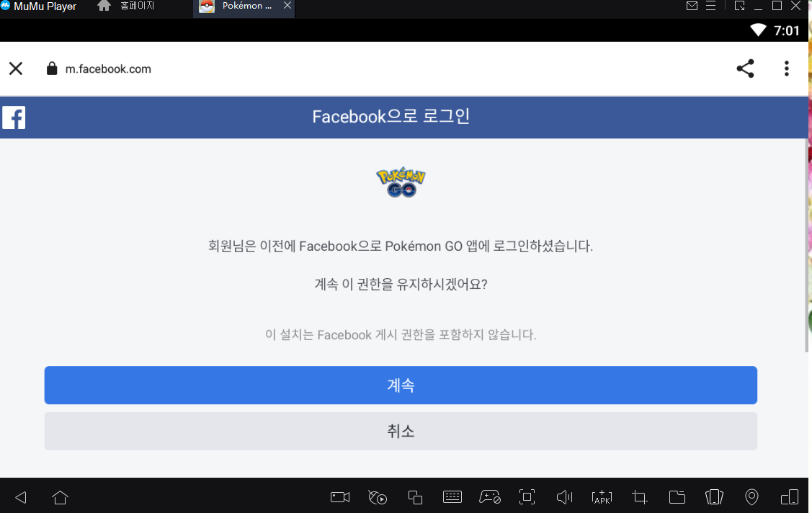
Task: Open the shared folder icon
Action: (x=677, y=497)
